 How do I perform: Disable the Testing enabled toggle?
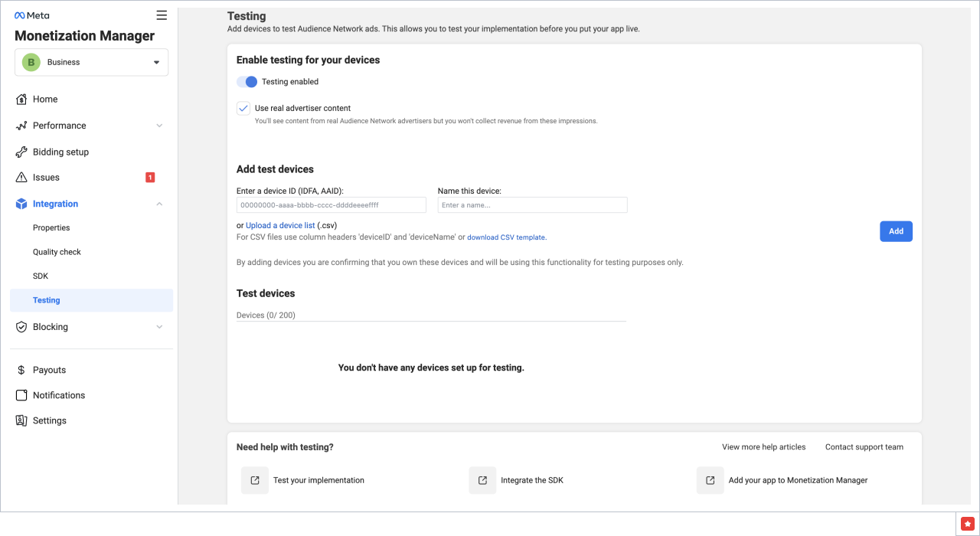coord(247,82)
